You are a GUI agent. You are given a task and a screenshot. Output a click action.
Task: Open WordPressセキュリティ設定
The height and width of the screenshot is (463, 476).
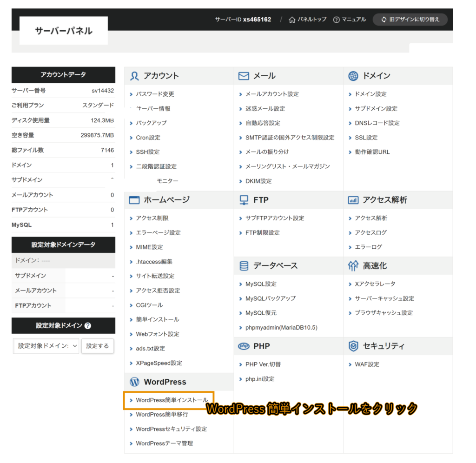pyautogui.click(x=171, y=429)
